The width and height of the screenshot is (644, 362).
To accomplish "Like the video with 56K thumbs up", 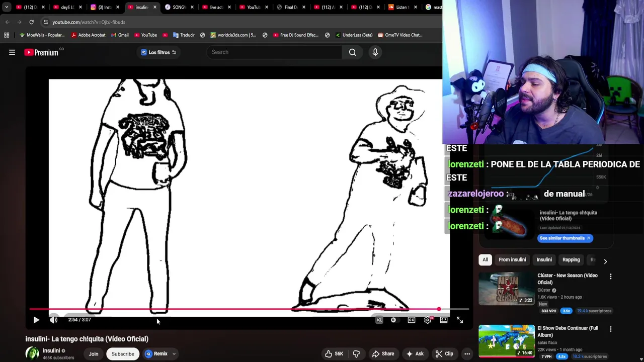I will 334,354.
